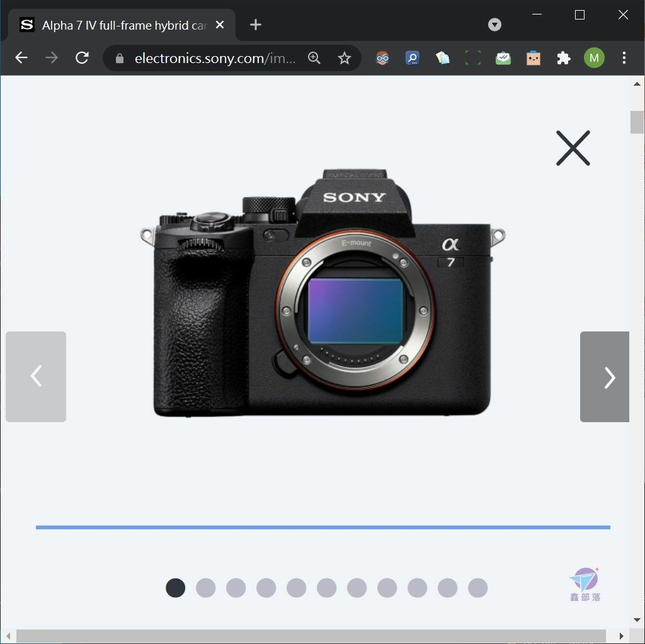Open the blue magnifier extension icon
The image size is (645, 644).
tap(413, 58)
